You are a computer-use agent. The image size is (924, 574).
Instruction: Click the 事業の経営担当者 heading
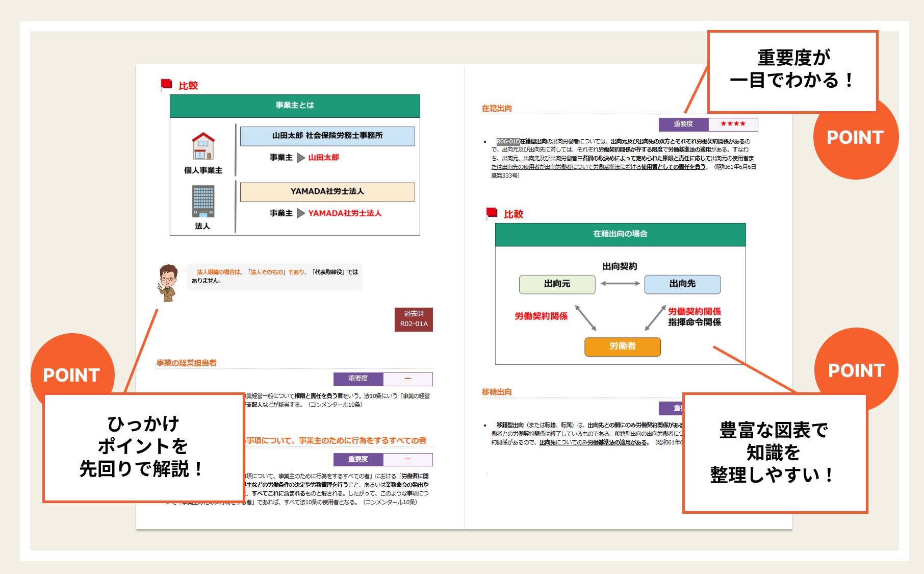[187, 363]
